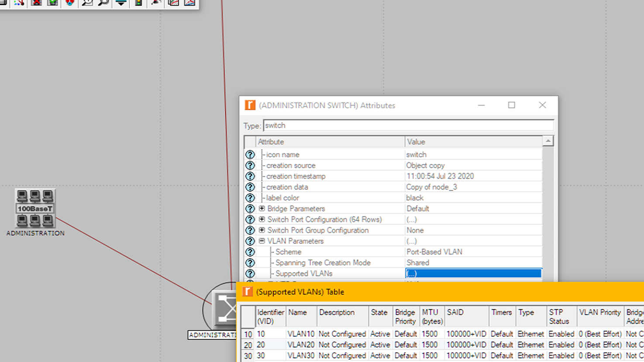
Task: Click the VLAN Priority column header
Action: click(x=600, y=317)
